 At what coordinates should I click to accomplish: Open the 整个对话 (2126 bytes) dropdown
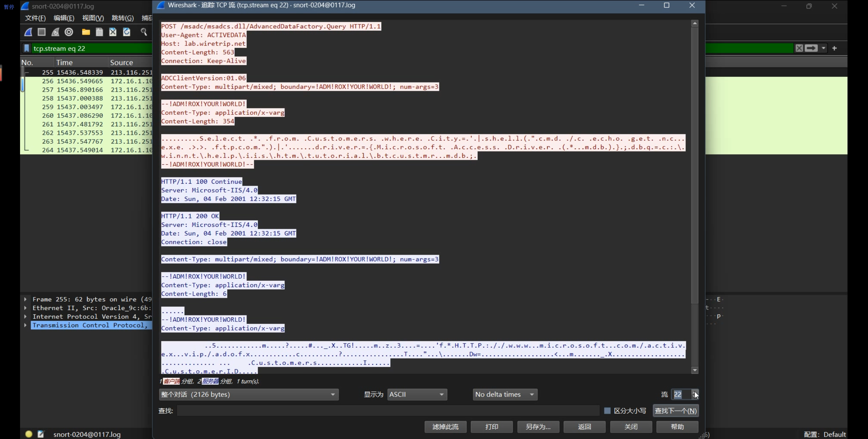coord(248,394)
